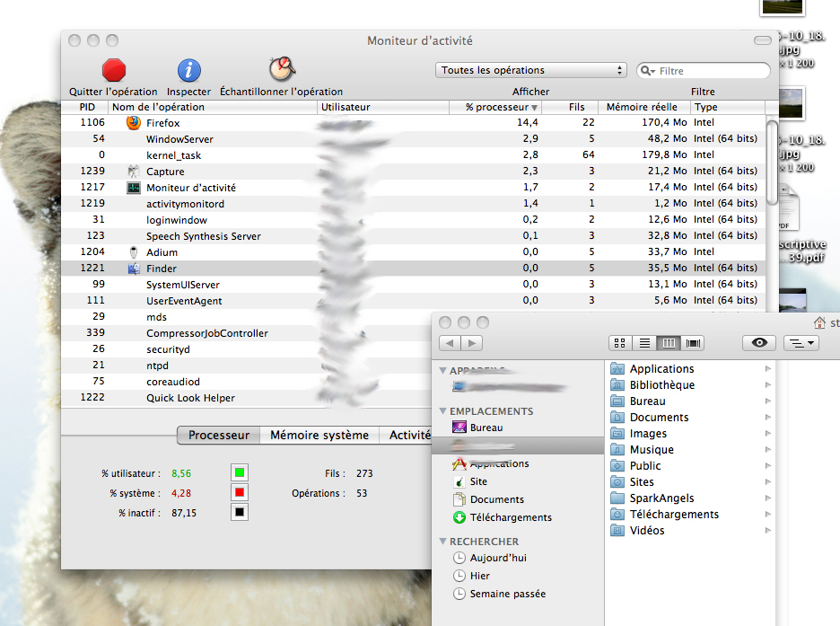840x626 pixels.
Task: Switch Finder to column view
Action: (x=669, y=343)
